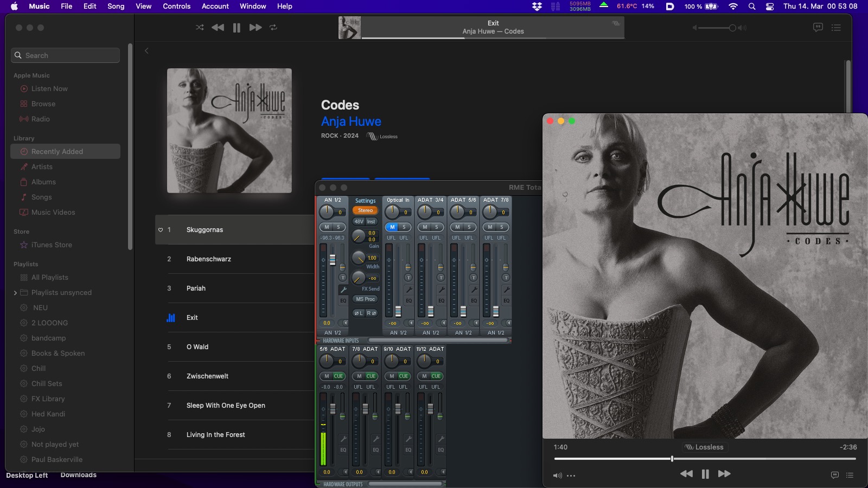The image size is (868, 488).
Task: Open Anja Huwe artist link
Action: [x=351, y=121]
